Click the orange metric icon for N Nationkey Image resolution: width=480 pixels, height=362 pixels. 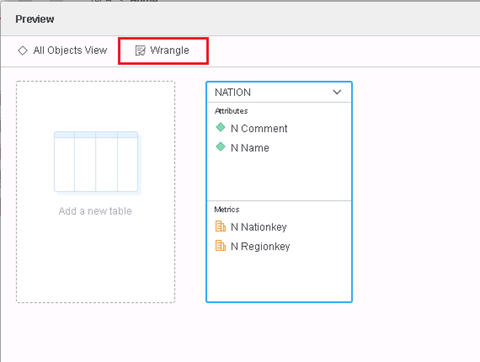tap(220, 226)
